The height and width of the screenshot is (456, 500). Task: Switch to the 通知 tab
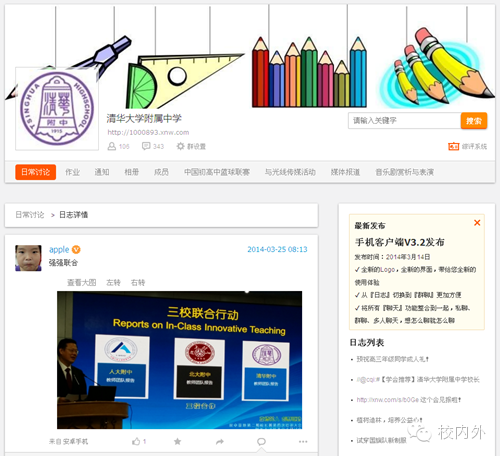pyautogui.click(x=102, y=172)
